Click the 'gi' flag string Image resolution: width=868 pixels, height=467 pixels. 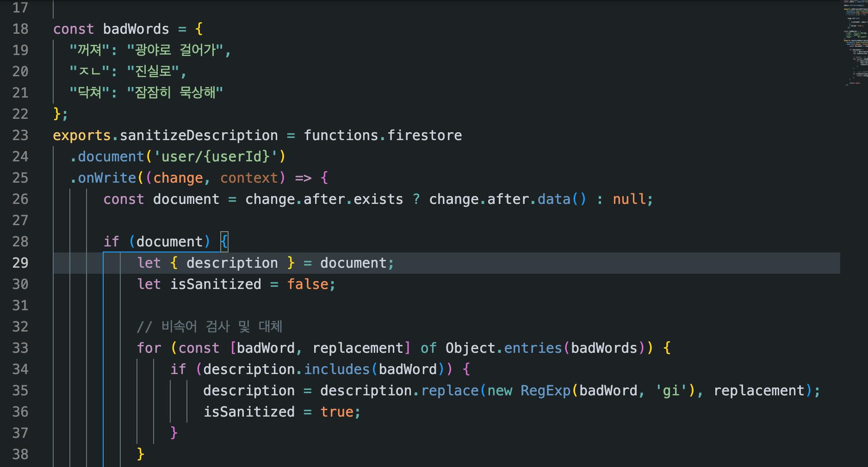pos(671,390)
